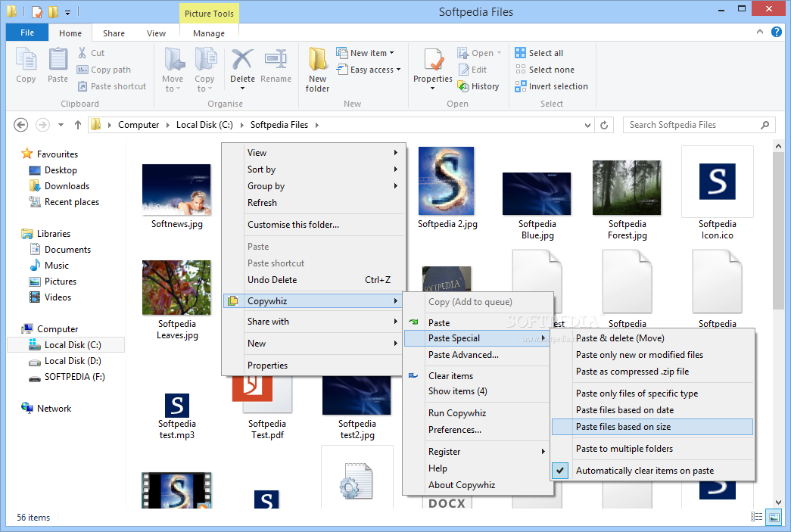Viewport: 791px width, 532px height.
Task: Click the History icon
Action: pos(462,86)
